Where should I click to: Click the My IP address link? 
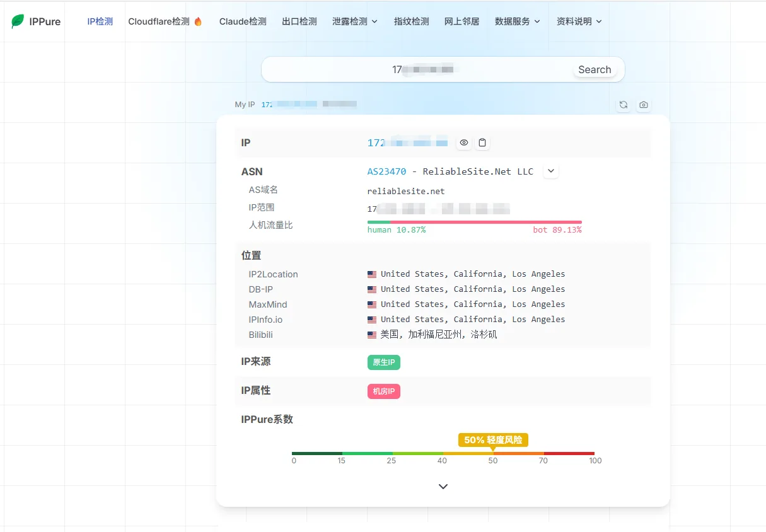click(289, 105)
